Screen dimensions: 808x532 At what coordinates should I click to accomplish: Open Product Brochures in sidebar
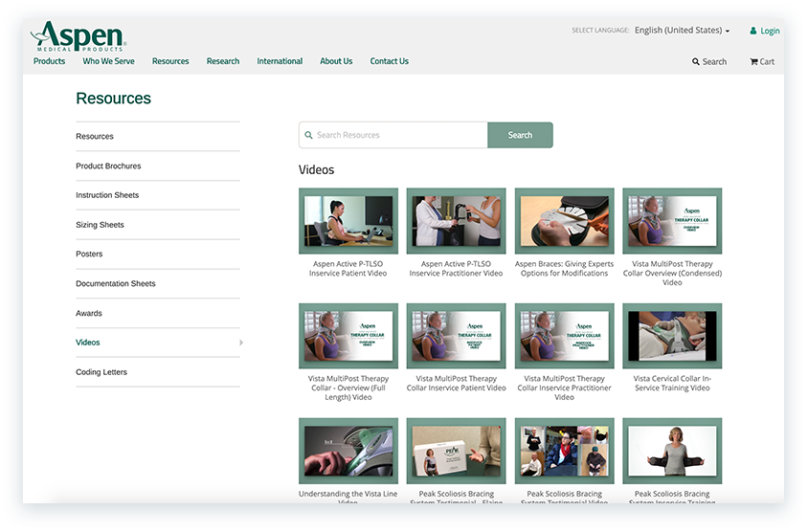[x=108, y=166]
